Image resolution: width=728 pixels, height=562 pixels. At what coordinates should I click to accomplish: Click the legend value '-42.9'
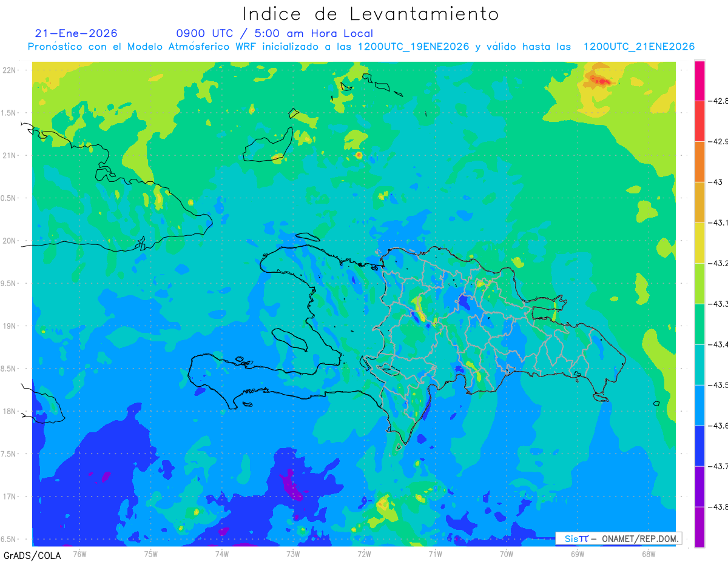(718, 141)
